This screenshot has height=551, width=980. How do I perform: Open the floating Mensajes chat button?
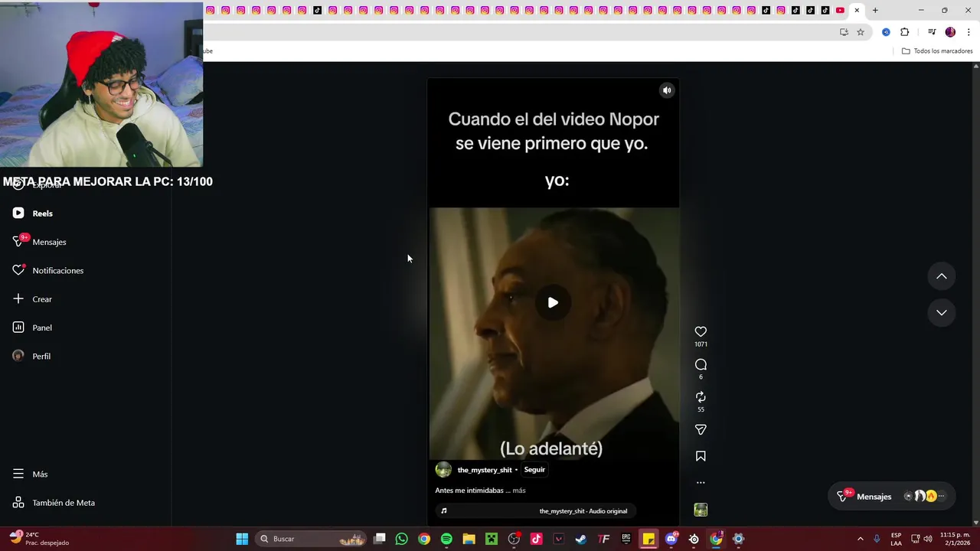point(891,497)
